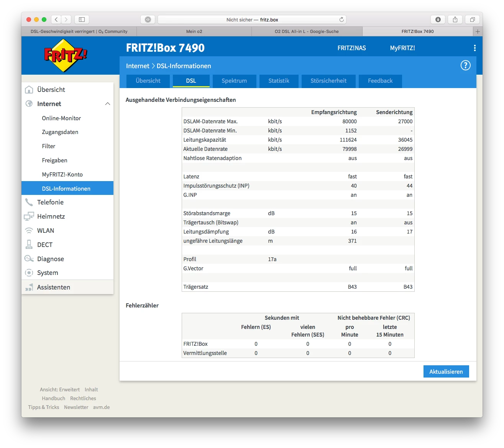Open the avm.de footer link
The width and height of the screenshot is (504, 448).
(x=102, y=407)
